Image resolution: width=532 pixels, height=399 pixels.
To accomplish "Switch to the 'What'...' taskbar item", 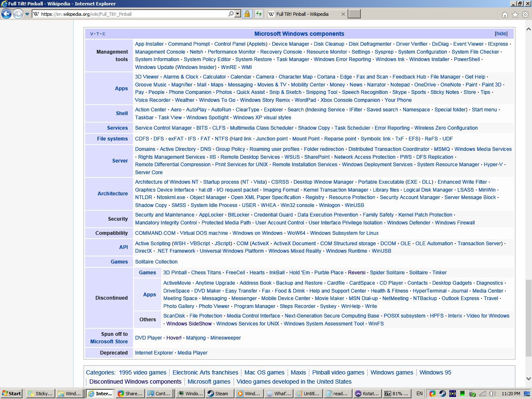I will [x=279, y=394].
